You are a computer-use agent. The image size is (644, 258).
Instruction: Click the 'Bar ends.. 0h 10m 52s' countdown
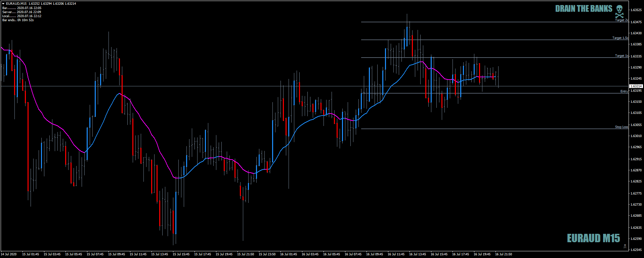(18, 20)
